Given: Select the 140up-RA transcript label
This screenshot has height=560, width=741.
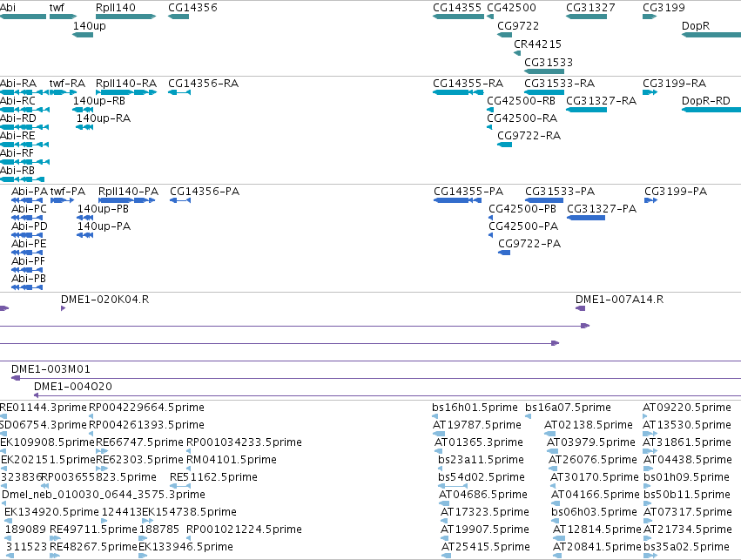Looking at the screenshot, I should pos(104,118).
